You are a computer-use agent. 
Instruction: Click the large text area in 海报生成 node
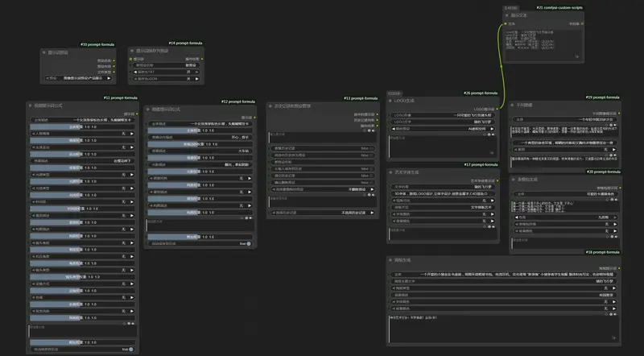(503, 329)
